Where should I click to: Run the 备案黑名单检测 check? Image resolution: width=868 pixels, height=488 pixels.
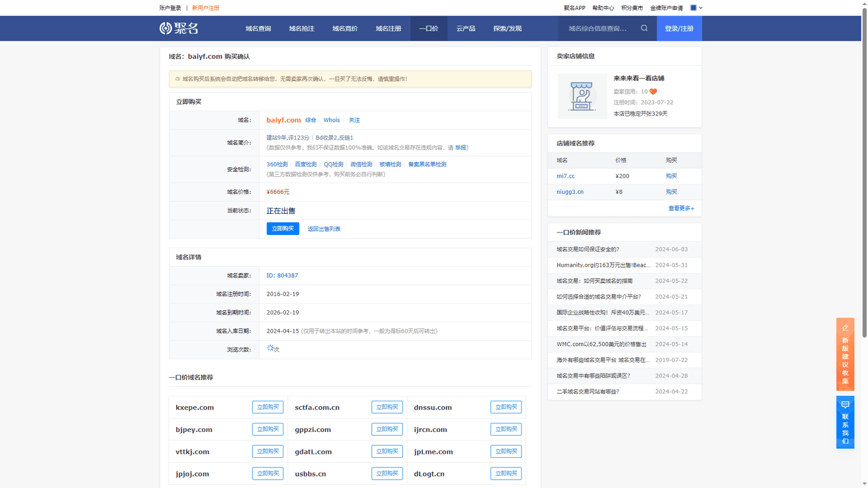click(x=427, y=164)
